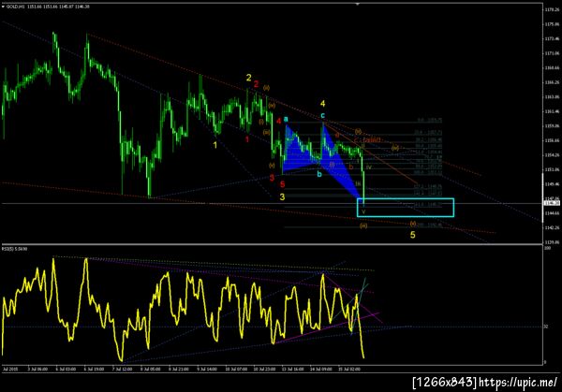562x392 pixels.
Task: Select the cyan wave label b
Action: click(319, 174)
